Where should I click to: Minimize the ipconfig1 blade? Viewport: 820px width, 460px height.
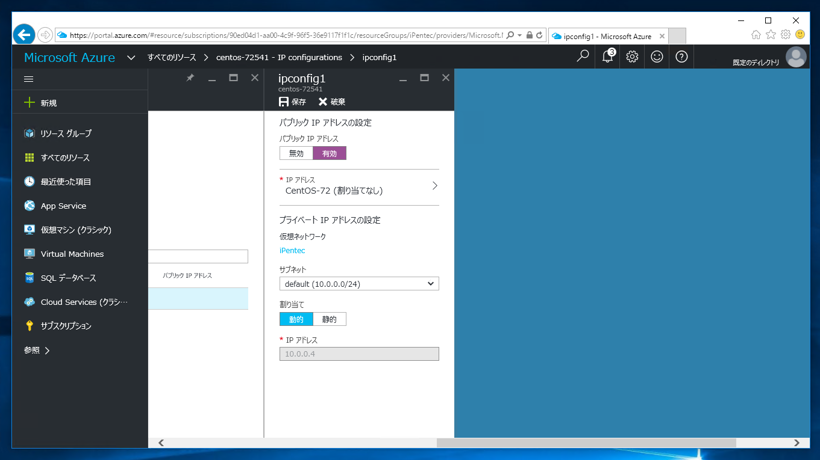(403, 79)
